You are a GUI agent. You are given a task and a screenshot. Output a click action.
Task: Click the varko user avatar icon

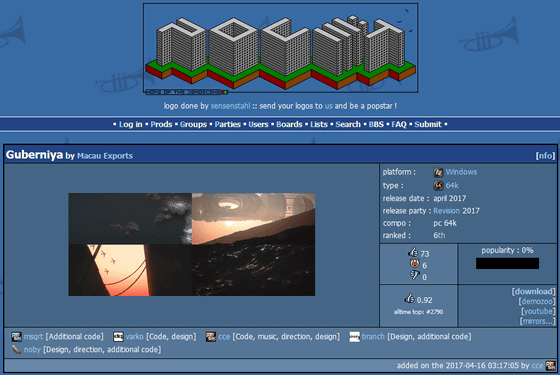(118, 337)
